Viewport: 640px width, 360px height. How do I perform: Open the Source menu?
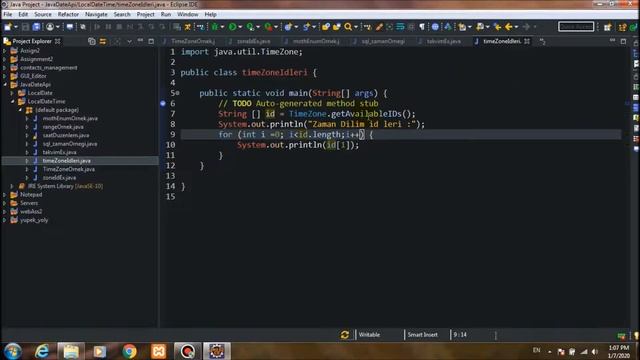43,14
